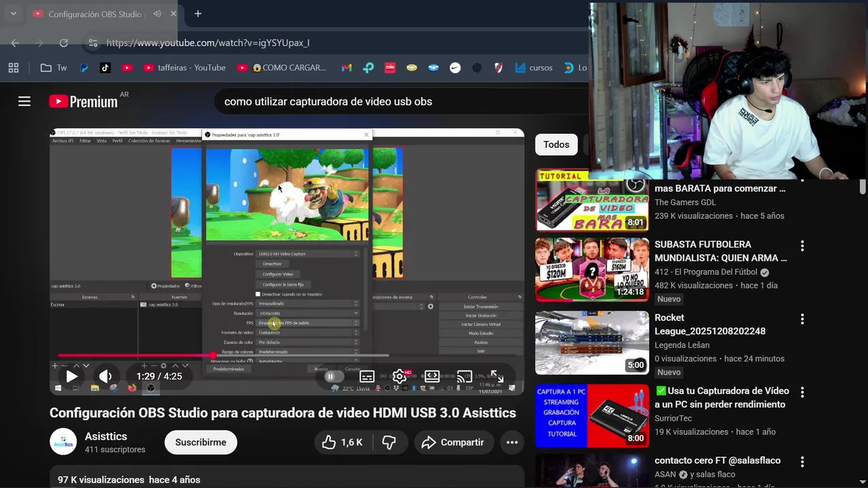The image size is (868, 488).
Task: Close the Configuración OBS Studio tab
Action: point(174,14)
